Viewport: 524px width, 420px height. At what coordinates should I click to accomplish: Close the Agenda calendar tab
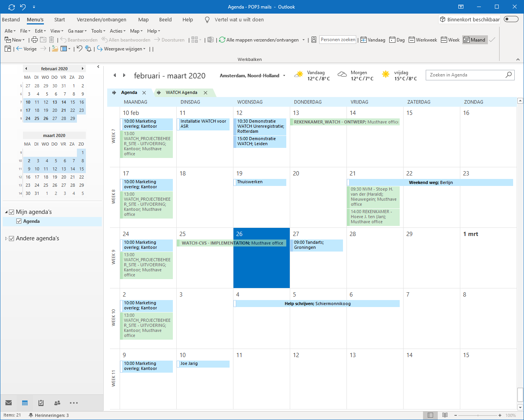[144, 92]
